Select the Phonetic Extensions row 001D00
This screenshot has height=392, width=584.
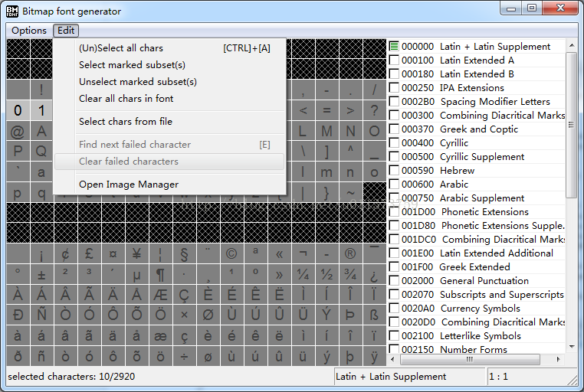pos(477,211)
